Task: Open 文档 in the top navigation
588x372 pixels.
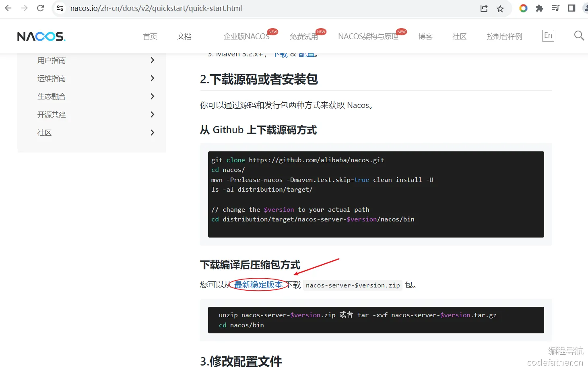Action: pos(184,37)
